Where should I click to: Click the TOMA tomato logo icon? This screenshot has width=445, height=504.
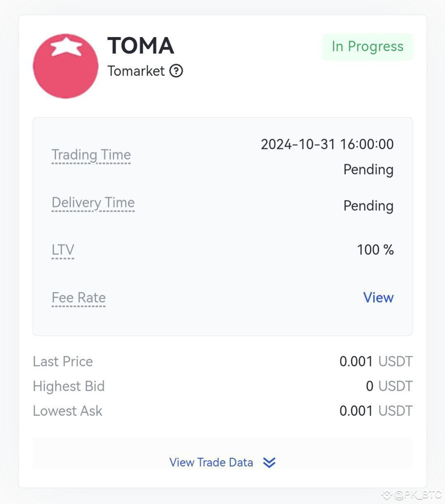(x=66, y=66)
